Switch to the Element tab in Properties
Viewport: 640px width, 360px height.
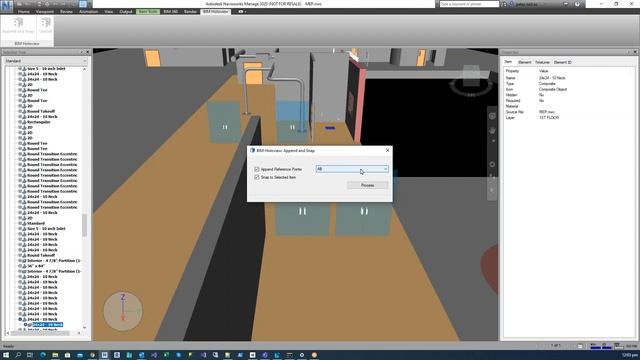tap(524, 62)
